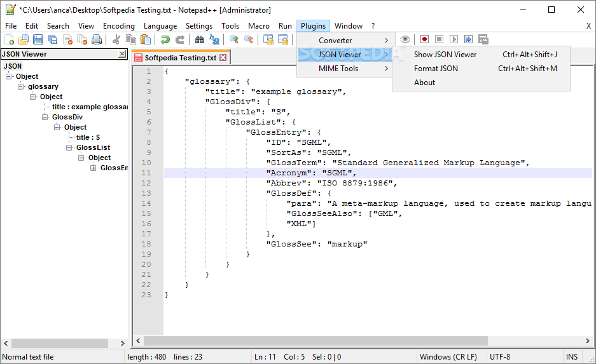Select the root JSON tree item
Image resolution: width=596 pixels, height=364 pixels.
click(x=13, y=66)
